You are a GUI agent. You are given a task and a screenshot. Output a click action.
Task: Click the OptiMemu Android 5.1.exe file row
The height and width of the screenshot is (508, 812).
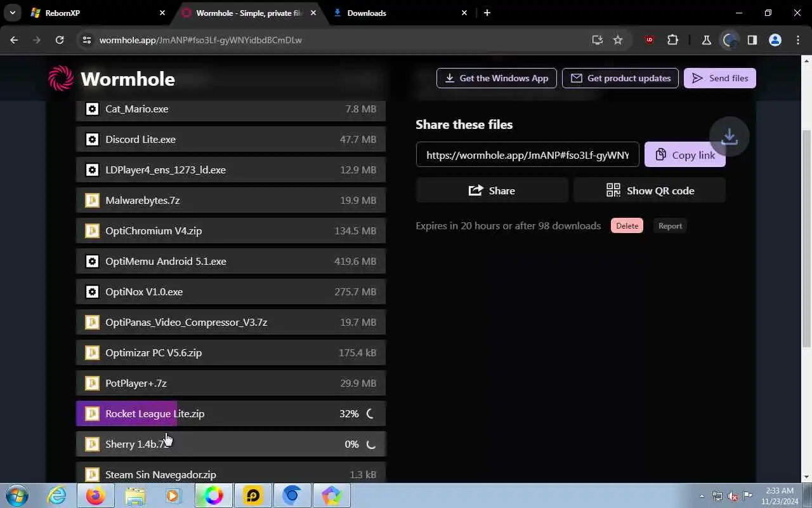pos(231,261)
